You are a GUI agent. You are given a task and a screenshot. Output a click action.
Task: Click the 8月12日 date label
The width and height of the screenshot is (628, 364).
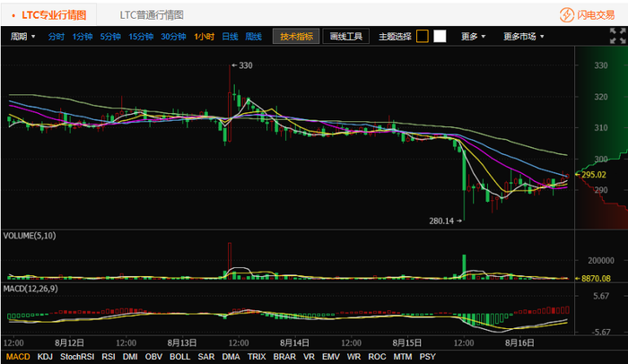(x=69, y=342)
